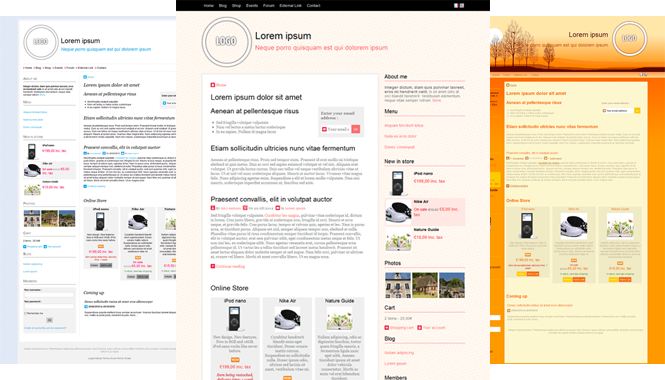Open External Link in top navigation
665x380 pixels.
coord(291,6)
